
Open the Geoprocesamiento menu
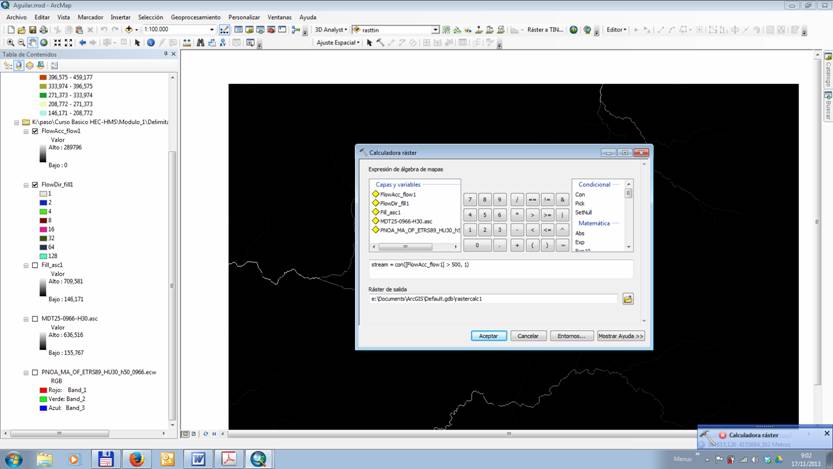click(x=195, y=17)
